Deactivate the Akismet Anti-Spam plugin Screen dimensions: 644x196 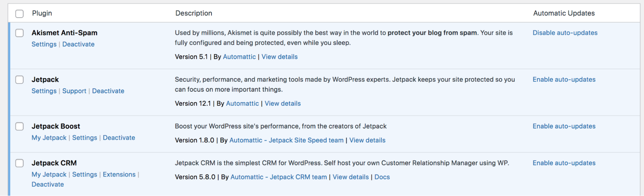78,44
